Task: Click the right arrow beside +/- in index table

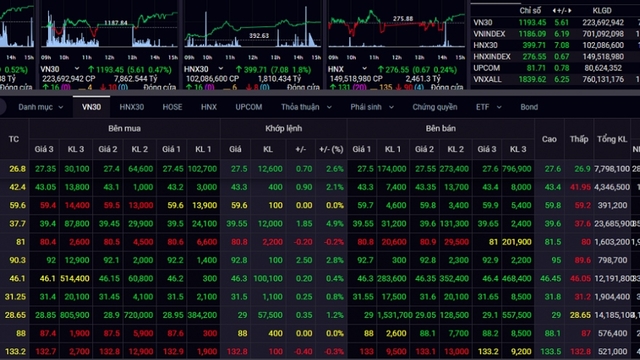Action: [570, 11]
